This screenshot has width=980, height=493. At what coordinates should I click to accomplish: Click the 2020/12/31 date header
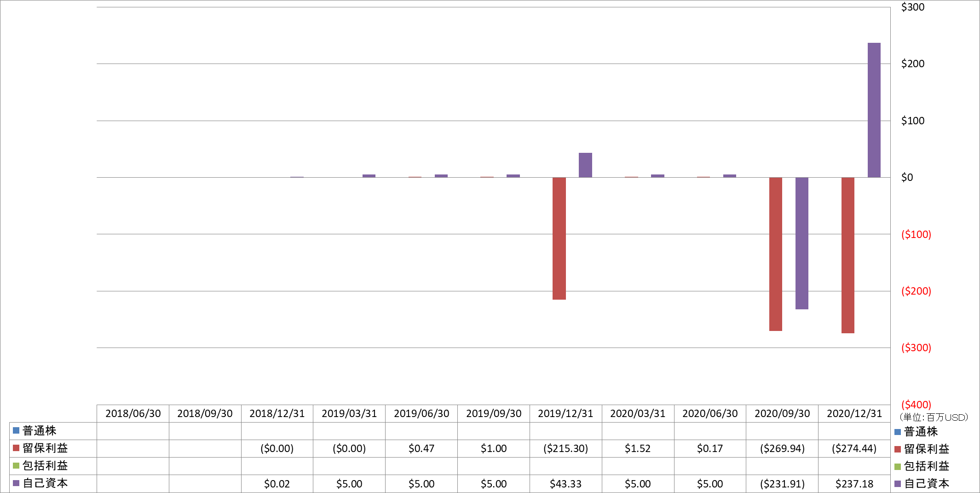pos(854,414)
